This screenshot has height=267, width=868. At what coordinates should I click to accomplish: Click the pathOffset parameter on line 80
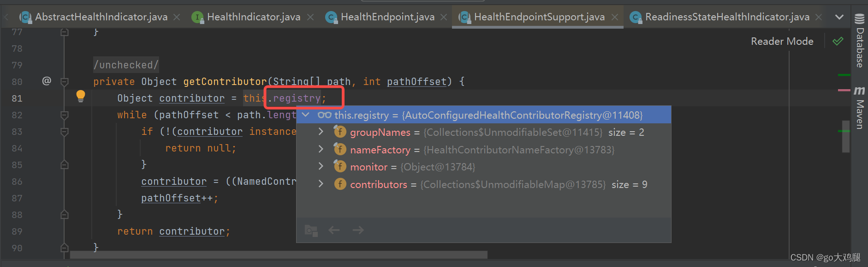pyautogui.click(x=416, y=82)
